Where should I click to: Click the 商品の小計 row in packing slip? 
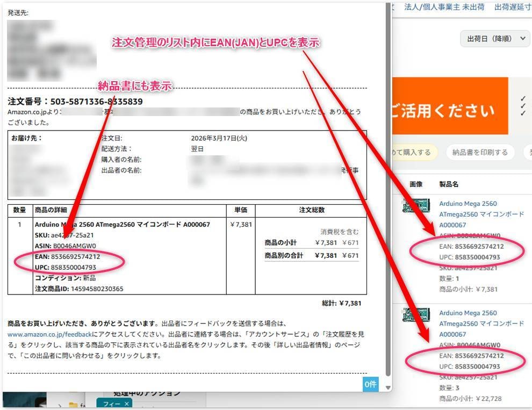point(312,243)
